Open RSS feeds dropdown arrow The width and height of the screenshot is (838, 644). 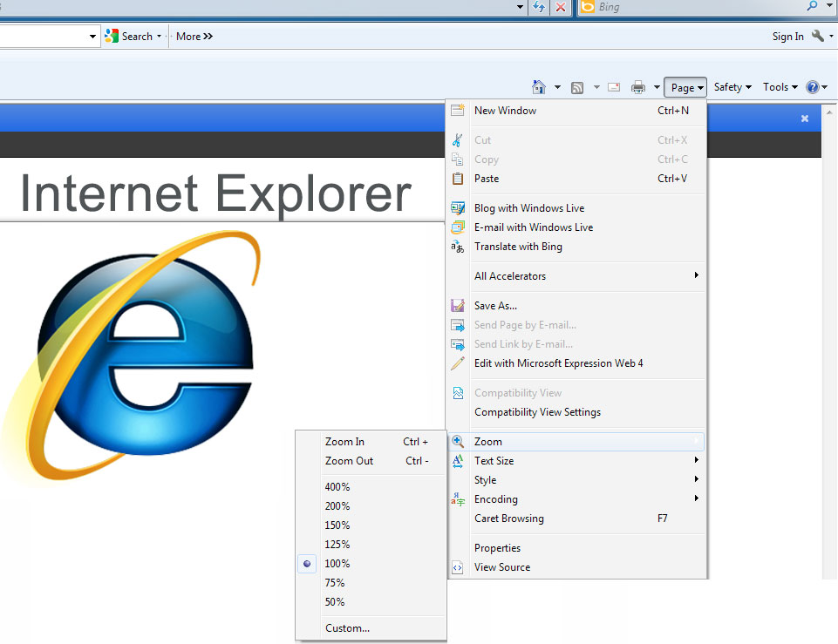pyautogui.click(x=596, y=87)
